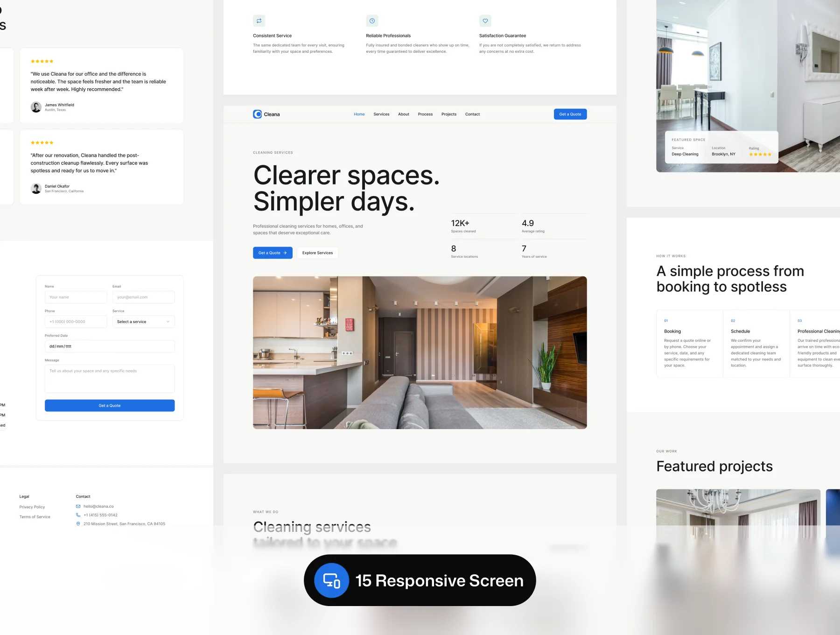Click the Consistent Service repeat arrows icon
Screen dimensions: 840x635
pos(259,21)
